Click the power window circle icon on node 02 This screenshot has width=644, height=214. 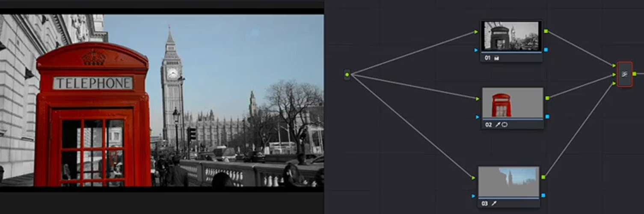pyautogui.click(x=505, y=125)
